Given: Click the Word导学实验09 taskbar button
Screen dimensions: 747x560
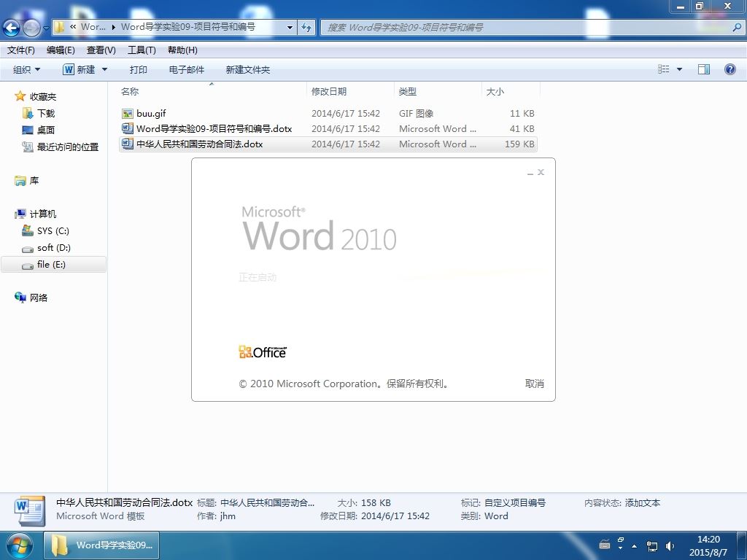Looking at the screenshot, I should pos(101,545).
